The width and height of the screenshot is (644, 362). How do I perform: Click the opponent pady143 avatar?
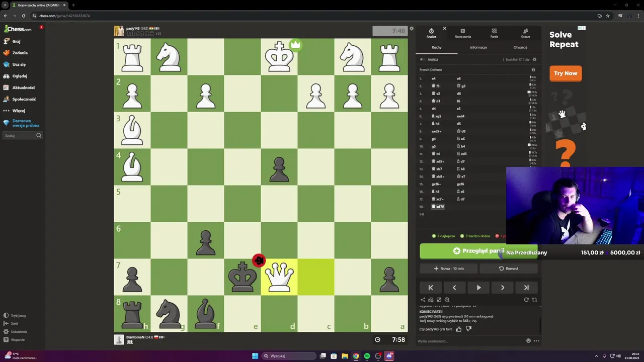[x=119, y=31]
